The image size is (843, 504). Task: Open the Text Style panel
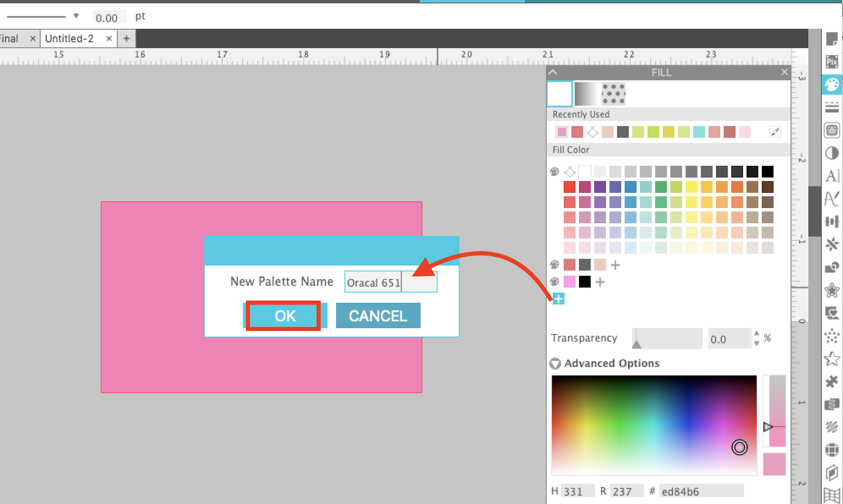832,176
